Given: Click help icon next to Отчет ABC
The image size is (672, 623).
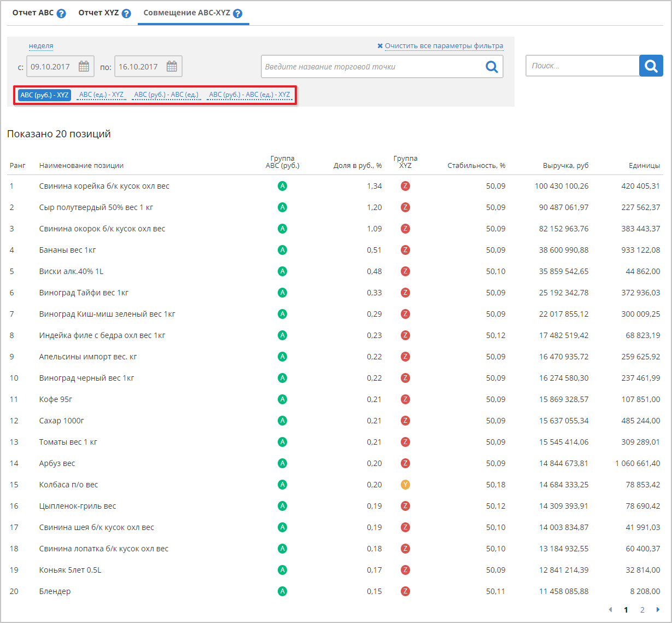Looking at the screenshot, I should (x=61, y=13).
